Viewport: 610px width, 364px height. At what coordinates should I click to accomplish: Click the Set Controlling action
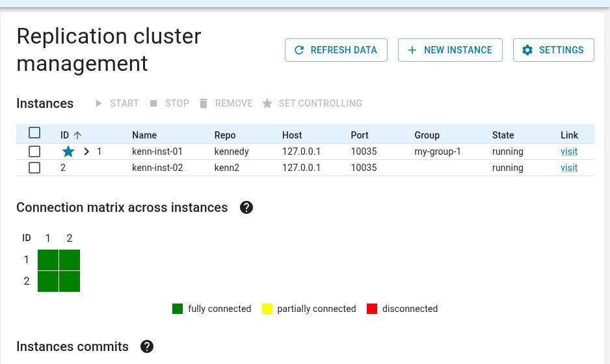tap(312, 103)
